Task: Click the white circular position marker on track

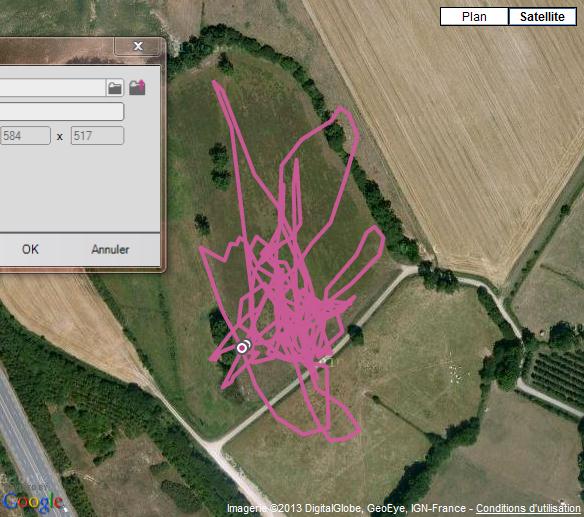Action: (x=242, y=348)
